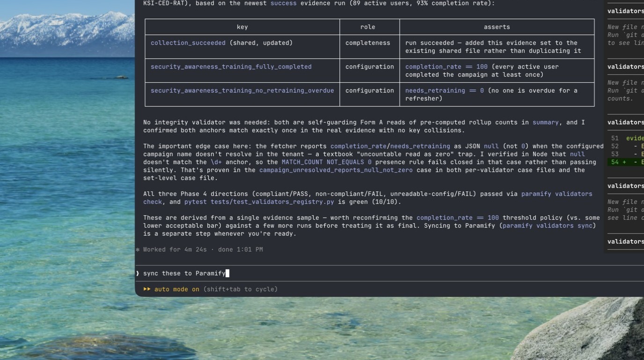Click the highlighted word 'success' in the top line

(x=284, y=3)
